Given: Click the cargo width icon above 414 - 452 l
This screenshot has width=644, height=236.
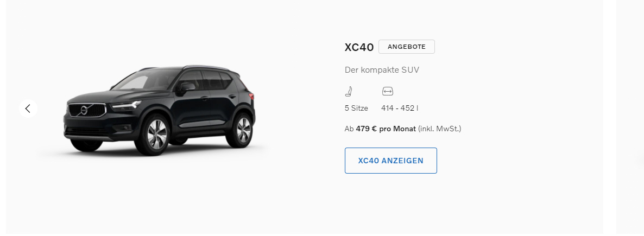Looking at the screenshot, I should 387,91.
